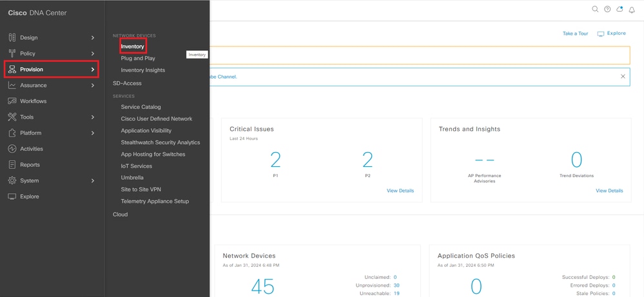The image size is (644, 297).
Task: Click the Design pencil-ruler icon
Action: pyautogui.click(x=12, y=38)
